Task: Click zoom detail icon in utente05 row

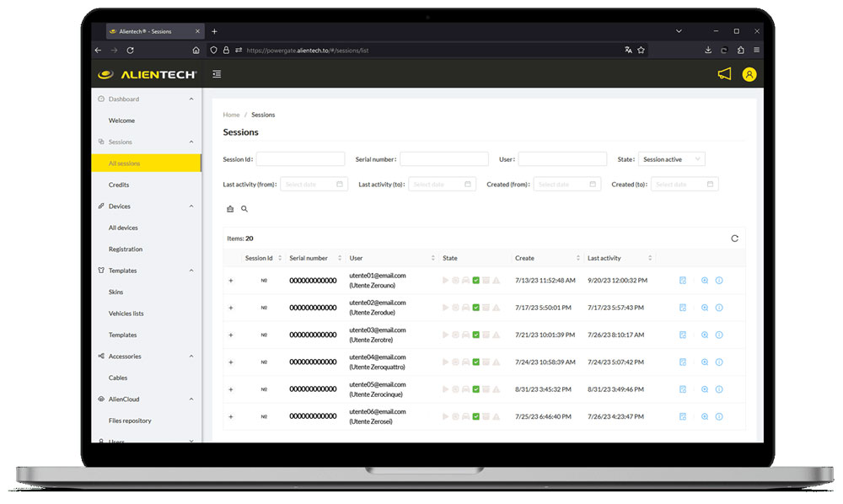Action: point(704,389)
